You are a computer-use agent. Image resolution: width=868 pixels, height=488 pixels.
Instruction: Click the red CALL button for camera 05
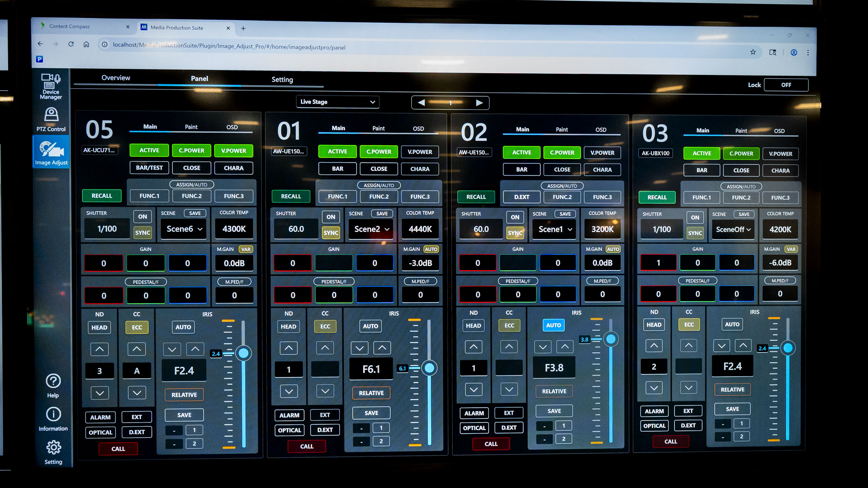click(118, 449)
